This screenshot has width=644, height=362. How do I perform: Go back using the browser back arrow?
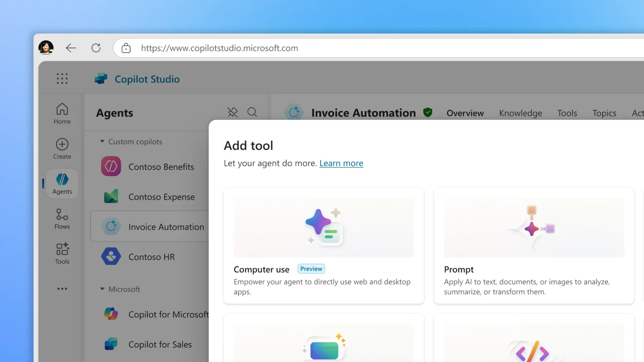[71, 48]
